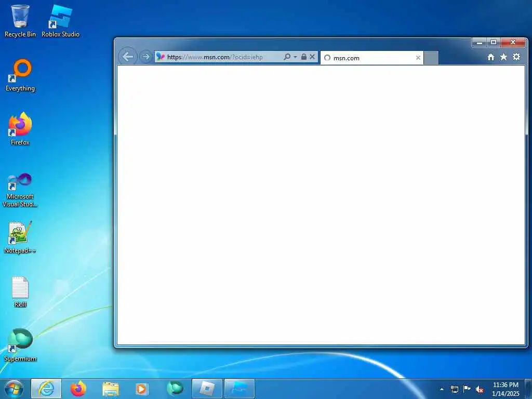532x399 pixels.
Task: Open a new tab button
Action: [x=431, y=58]
